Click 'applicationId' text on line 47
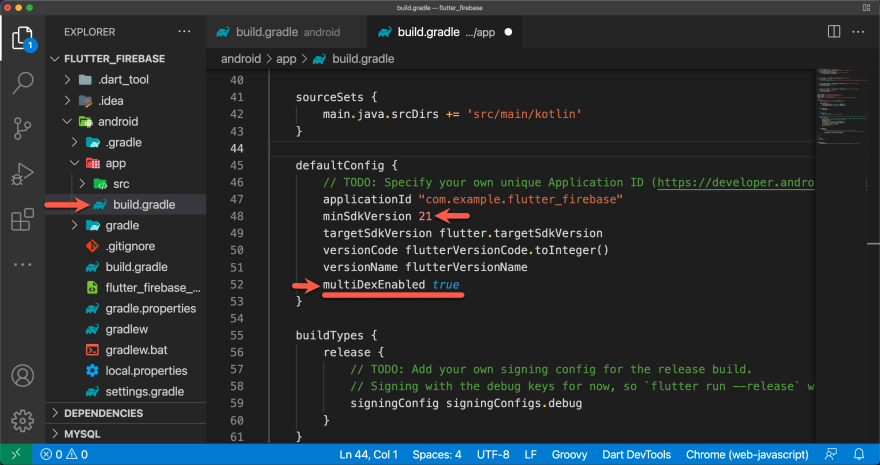 tap(367, 200)
